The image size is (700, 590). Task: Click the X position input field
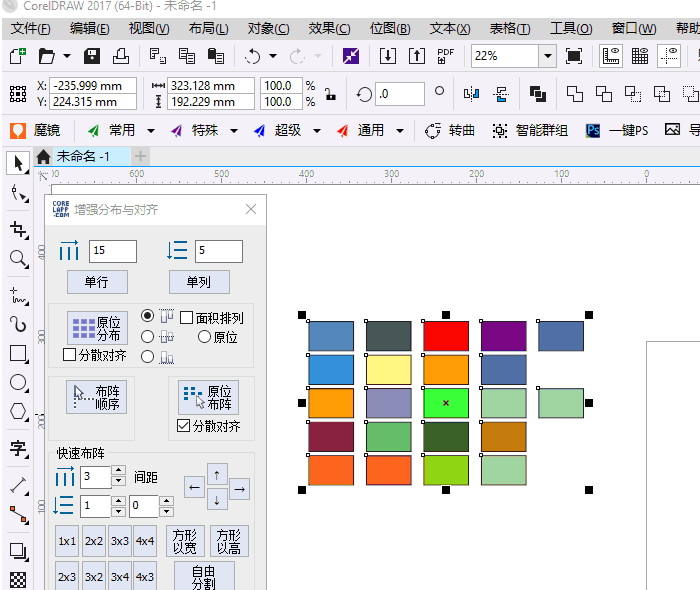tap(93, 86)
